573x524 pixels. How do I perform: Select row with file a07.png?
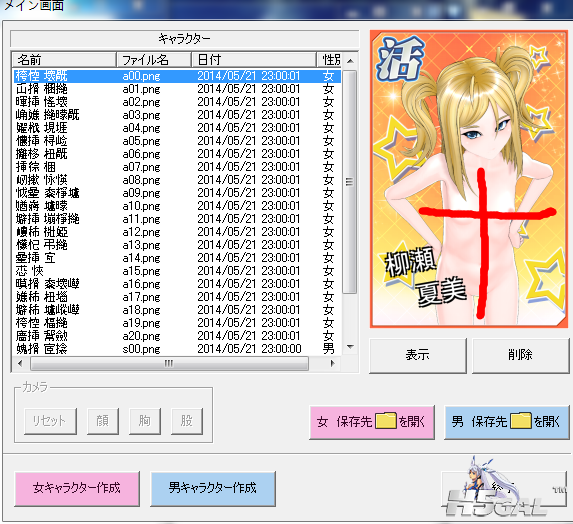click(x=177, y=167)
